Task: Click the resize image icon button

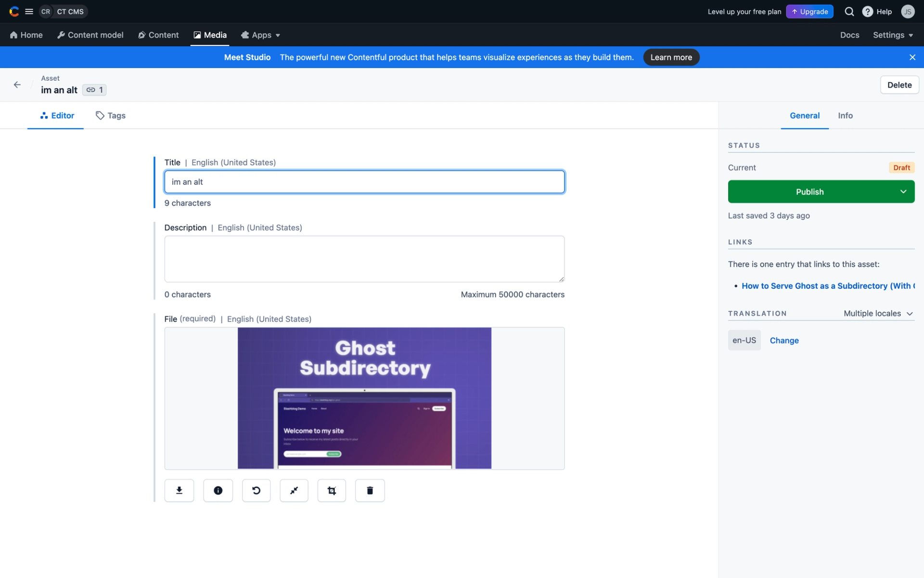Action: pyautogui.click(x=294, y=490)
